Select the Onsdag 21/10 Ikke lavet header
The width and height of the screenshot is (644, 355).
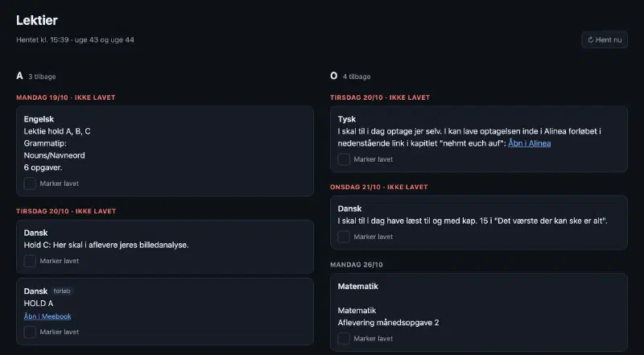pyautogui.click(x=379, y=187)
